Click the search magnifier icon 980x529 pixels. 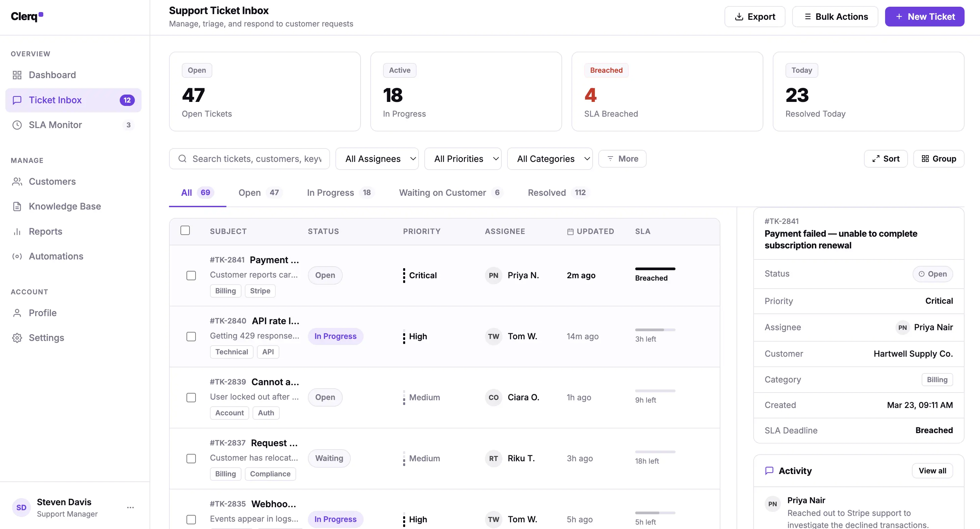[182, 159]
